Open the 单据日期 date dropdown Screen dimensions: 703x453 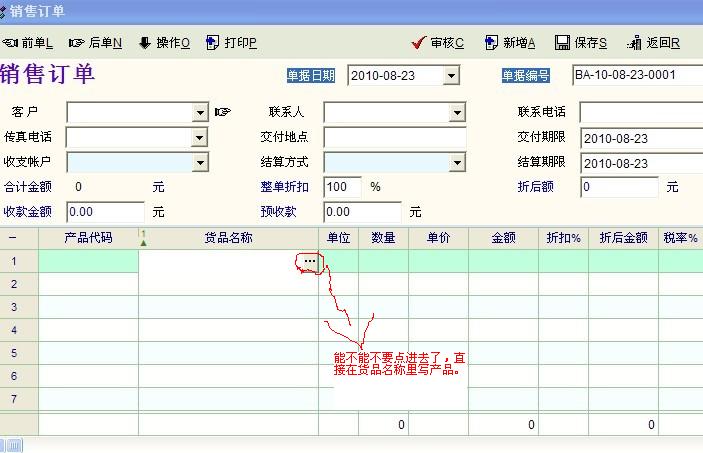pos(451,76)
